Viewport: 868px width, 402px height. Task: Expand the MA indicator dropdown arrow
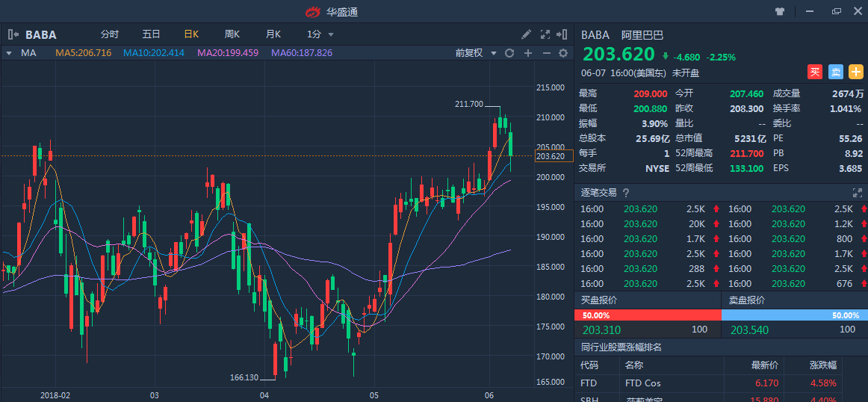coord(10,53)
